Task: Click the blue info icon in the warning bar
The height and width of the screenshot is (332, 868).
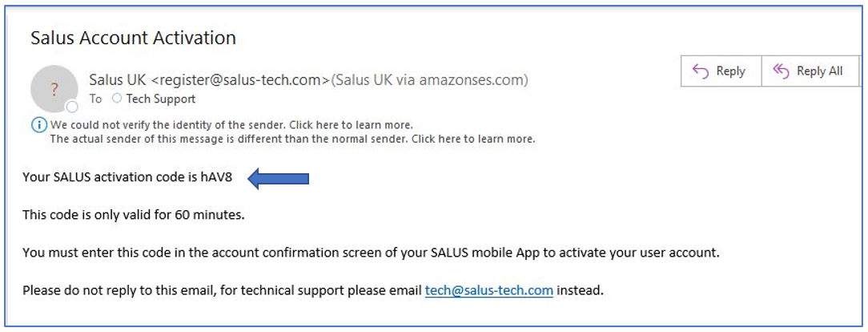Action: [x=39, y=125]
